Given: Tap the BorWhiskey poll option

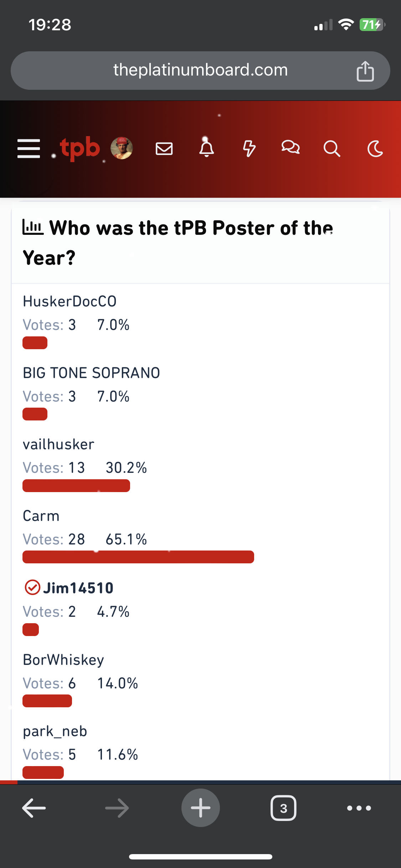Looking at the screenshot, I should pos(63,660).
